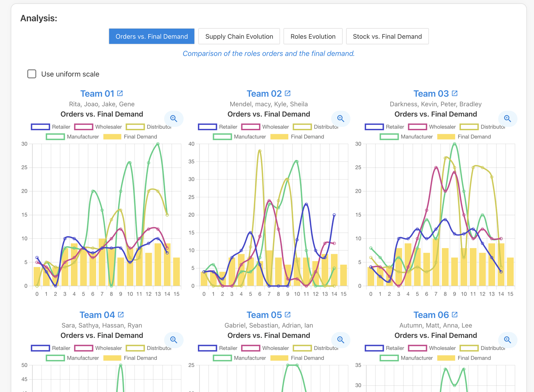
Task: Toggle Final Demand series in Team 04 legend
Action: [130, 358]
